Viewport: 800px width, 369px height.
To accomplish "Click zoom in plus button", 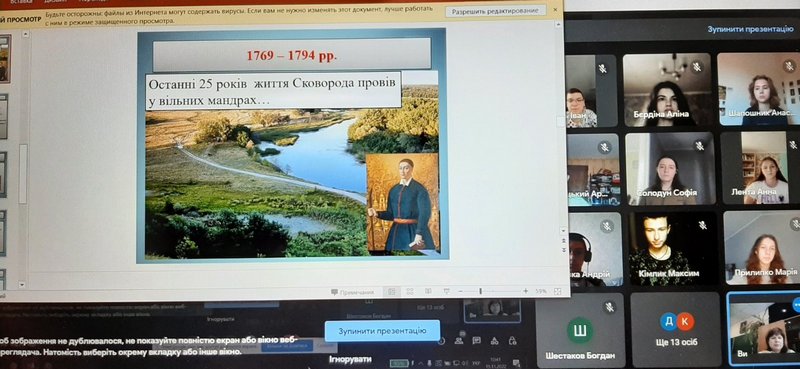I will click(526, 291).
